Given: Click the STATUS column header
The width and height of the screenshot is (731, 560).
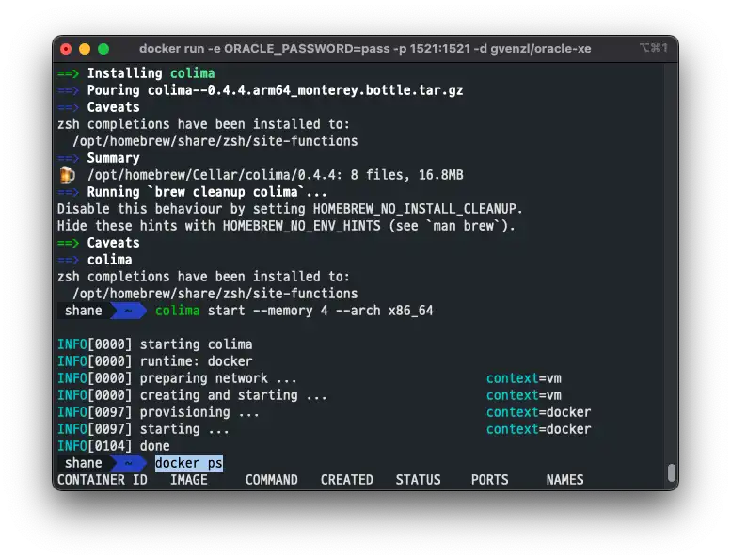Looking at the screenshot, I should click(418, 480).
